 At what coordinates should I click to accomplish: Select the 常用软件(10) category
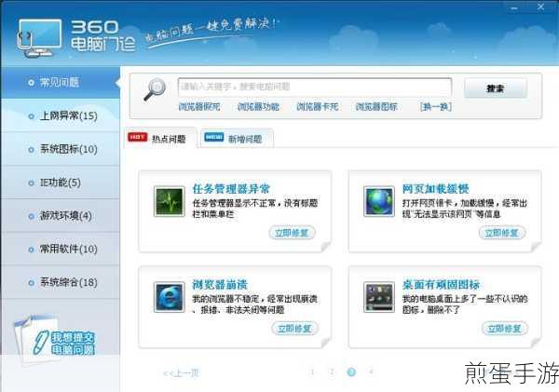coord(60,249)
